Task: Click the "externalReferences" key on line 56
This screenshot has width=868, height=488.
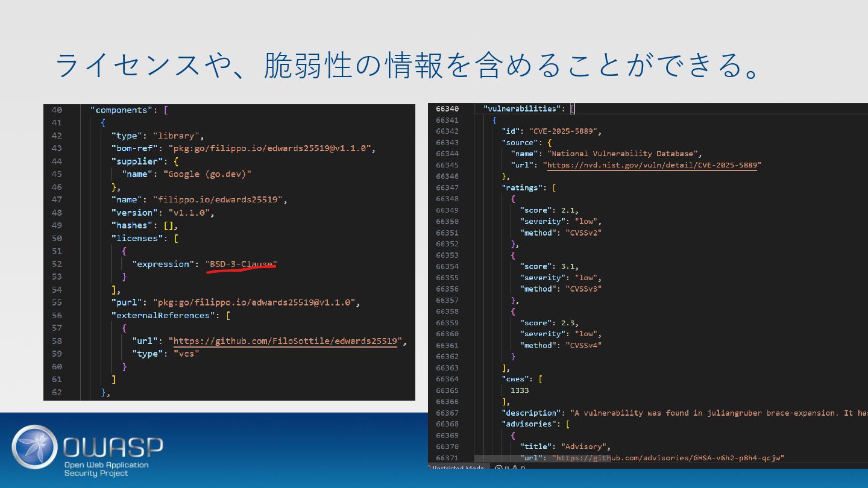Action: pyautogui.click(x=163, y=315)
